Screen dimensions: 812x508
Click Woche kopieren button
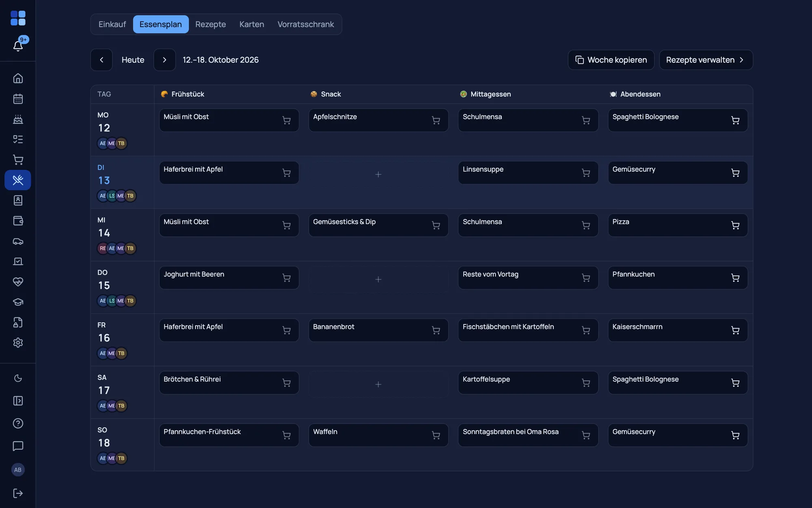pos(611,60)
